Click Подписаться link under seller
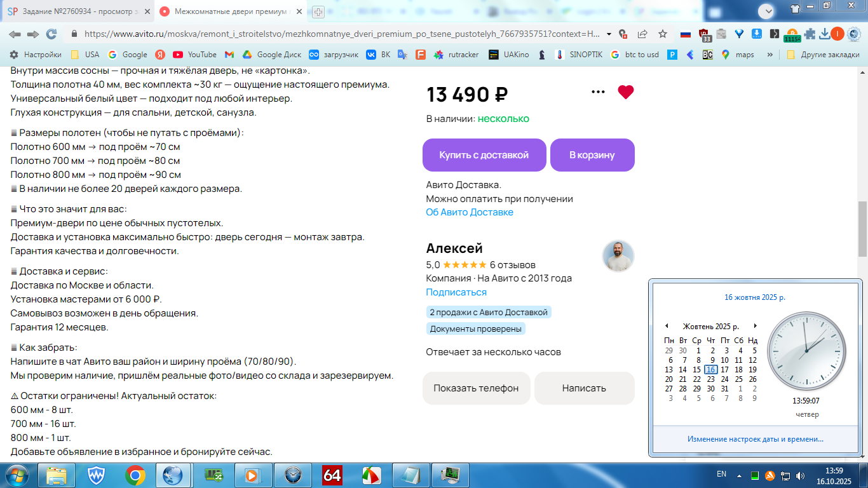 [456, 292]
